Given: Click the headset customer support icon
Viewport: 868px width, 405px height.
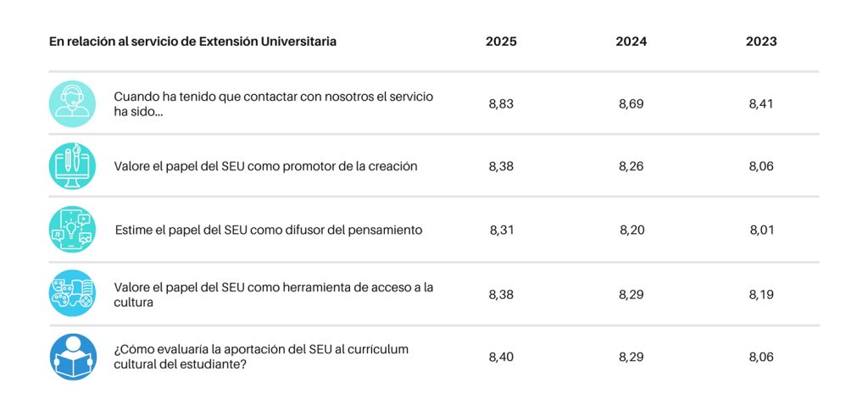Looking at the screenshot, I should click(x=72, y=104).
